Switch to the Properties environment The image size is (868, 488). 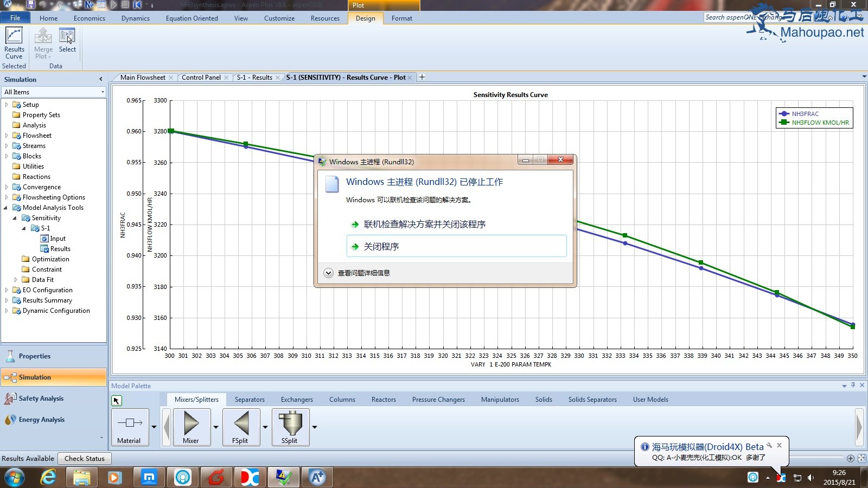click(54, 356)
